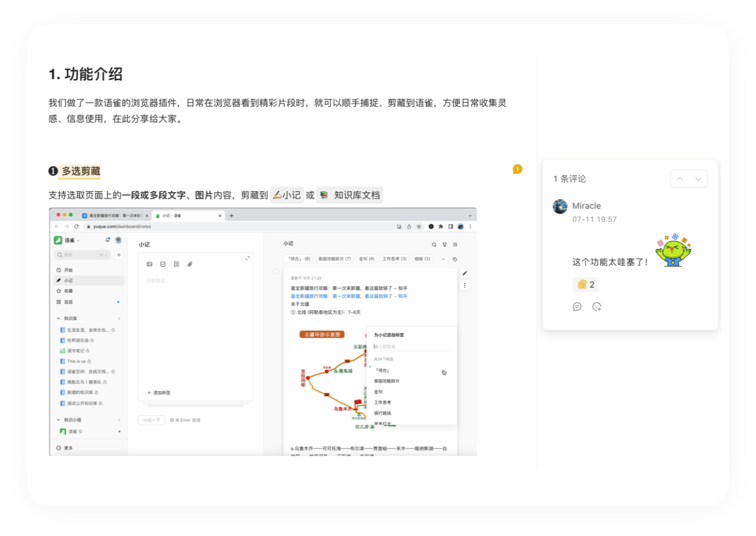
Task: Click the tag management icon beside tag filters
Action: [455, 259]
